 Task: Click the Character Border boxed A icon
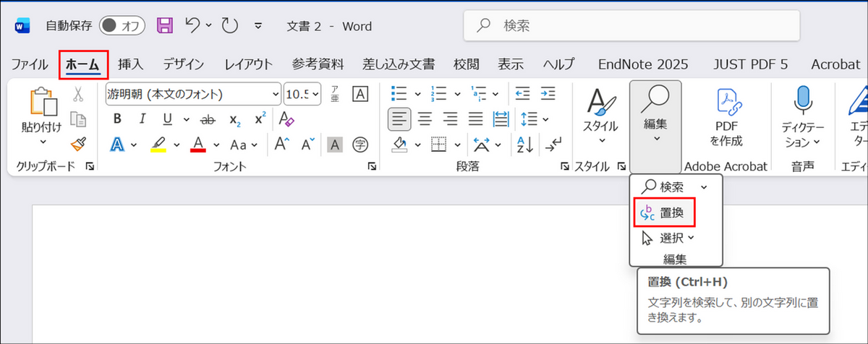(359, 94)
